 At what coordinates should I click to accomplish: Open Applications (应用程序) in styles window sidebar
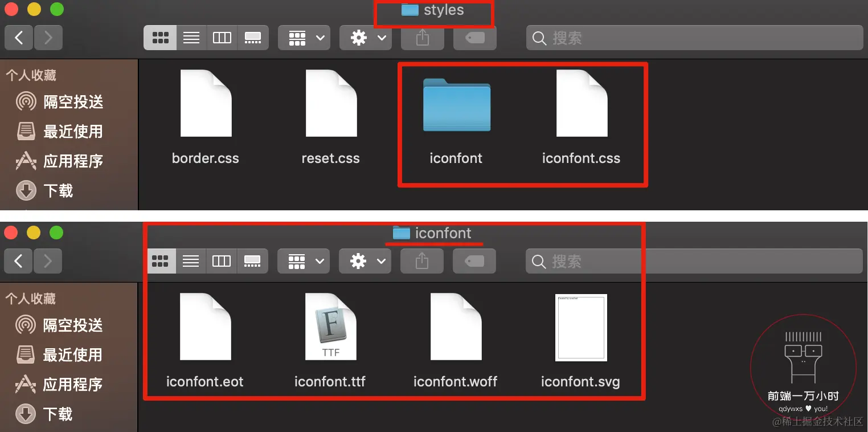click(x=60, y=161)
